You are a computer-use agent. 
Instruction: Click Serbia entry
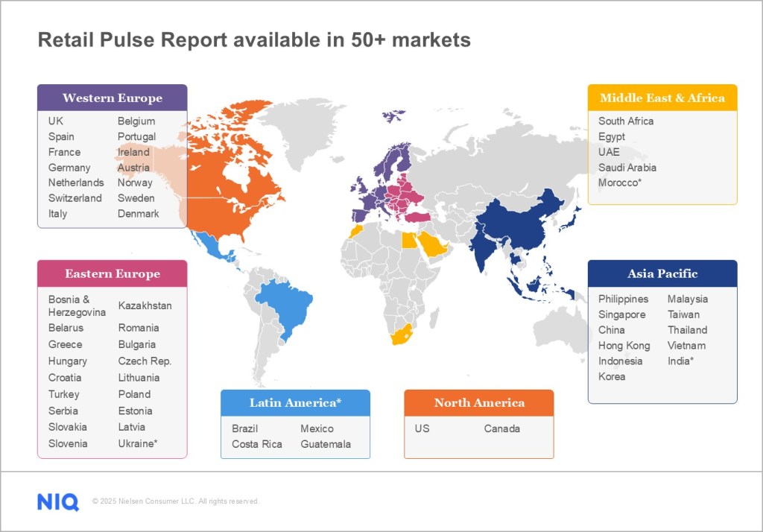[63, 411]
